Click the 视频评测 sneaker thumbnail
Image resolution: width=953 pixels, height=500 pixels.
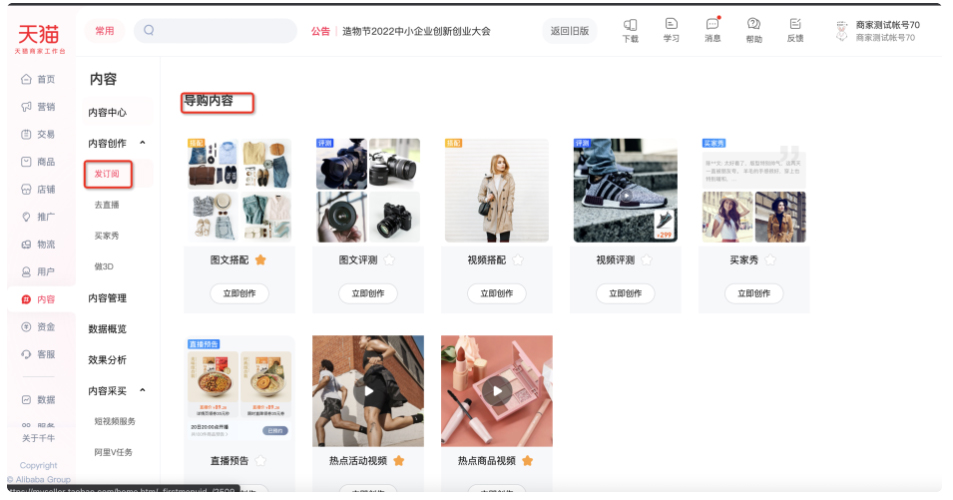pos(625,190)
